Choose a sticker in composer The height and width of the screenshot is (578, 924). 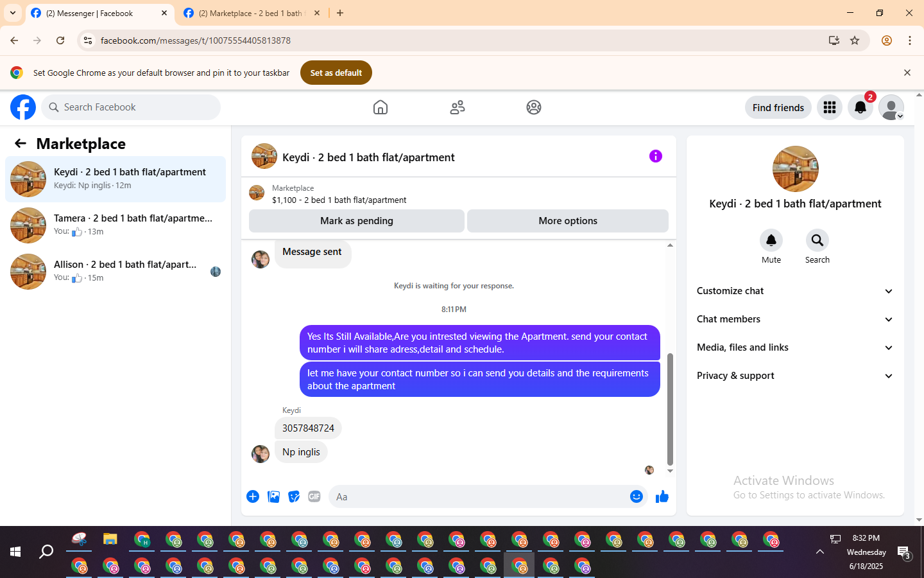coord(294,496)
